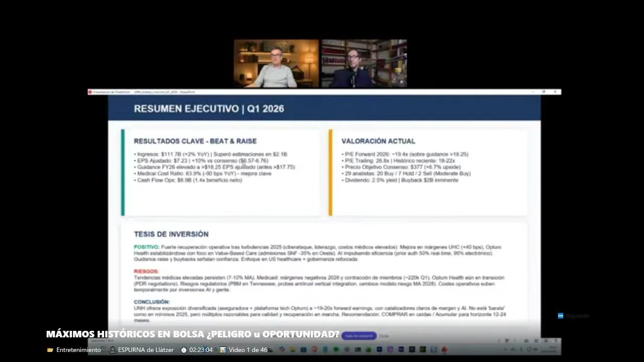Click the purple pill button beside the title
The height and width of the screenshot is (362, 644).
pyautogui.click(x=359, y=335)
